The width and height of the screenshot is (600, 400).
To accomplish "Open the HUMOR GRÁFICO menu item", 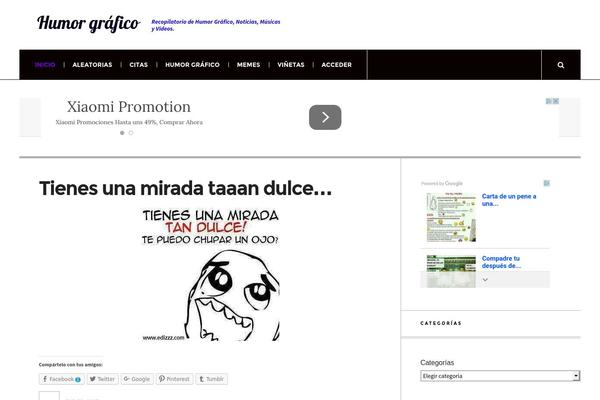I will 192,65.
